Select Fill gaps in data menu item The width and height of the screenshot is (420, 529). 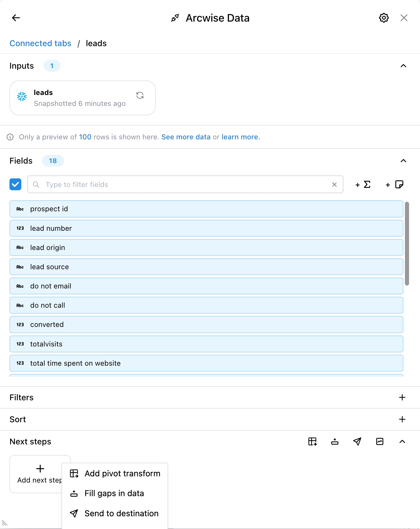click(x=114, y=493)
